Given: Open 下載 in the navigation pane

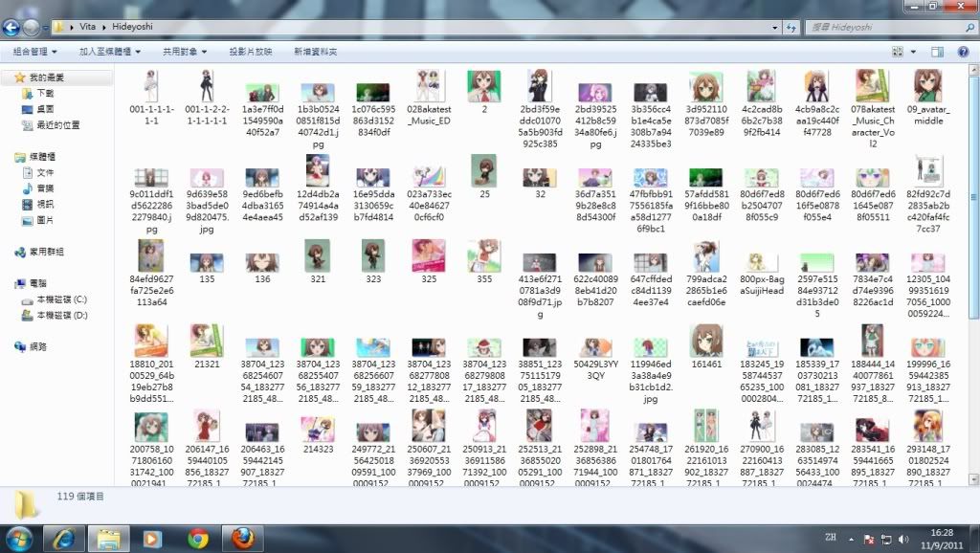Looking at the screenshot, I should click(45, 93).
